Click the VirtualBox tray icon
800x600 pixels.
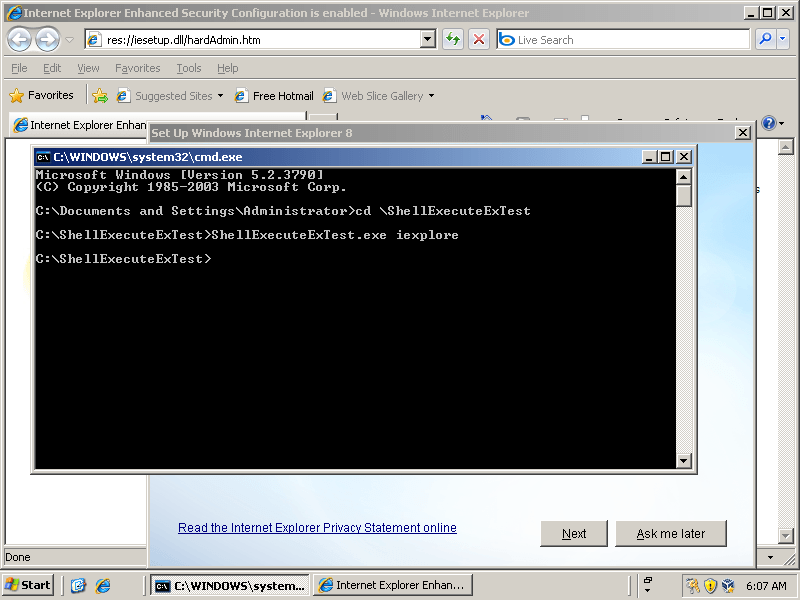[728, 586]
